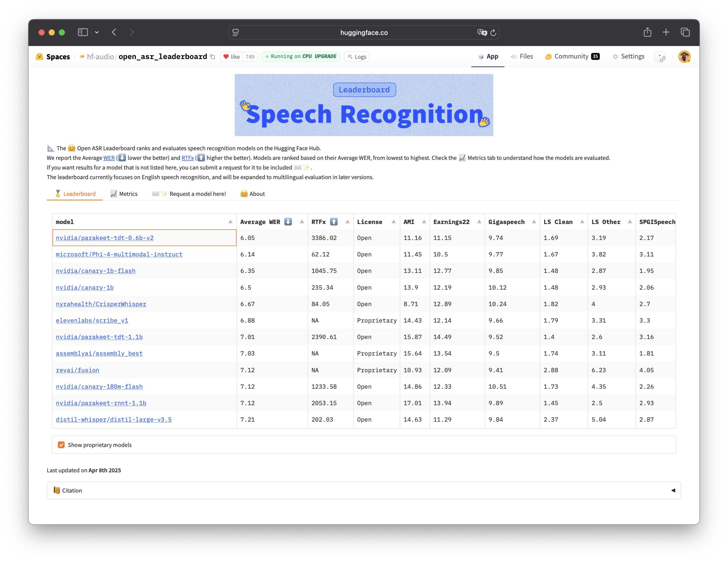Switch to the Files tab
This screenshot has height=562, width=728.
[x=522, y=56]
